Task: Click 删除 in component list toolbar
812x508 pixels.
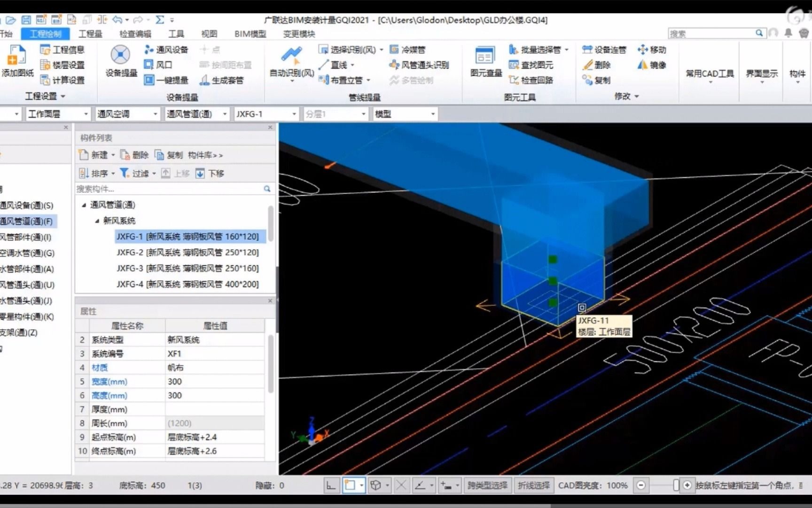Action: pos(134,155)
